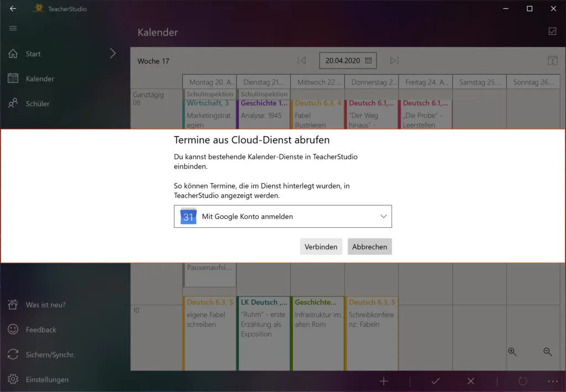
Task: Minimize the TeacherStudio window
Action: coord(506,9)
